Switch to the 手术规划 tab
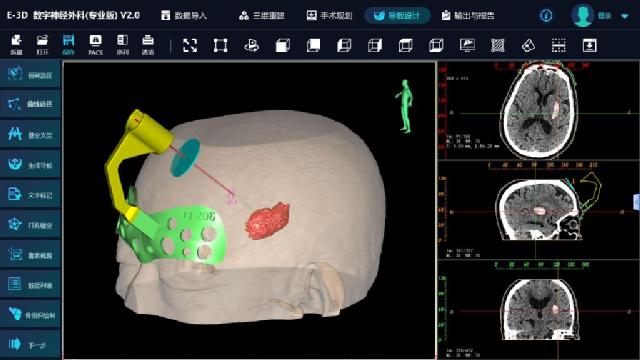The width and height of the screenshot is (640, 360). pyautogui.click(x=329, y=16)
